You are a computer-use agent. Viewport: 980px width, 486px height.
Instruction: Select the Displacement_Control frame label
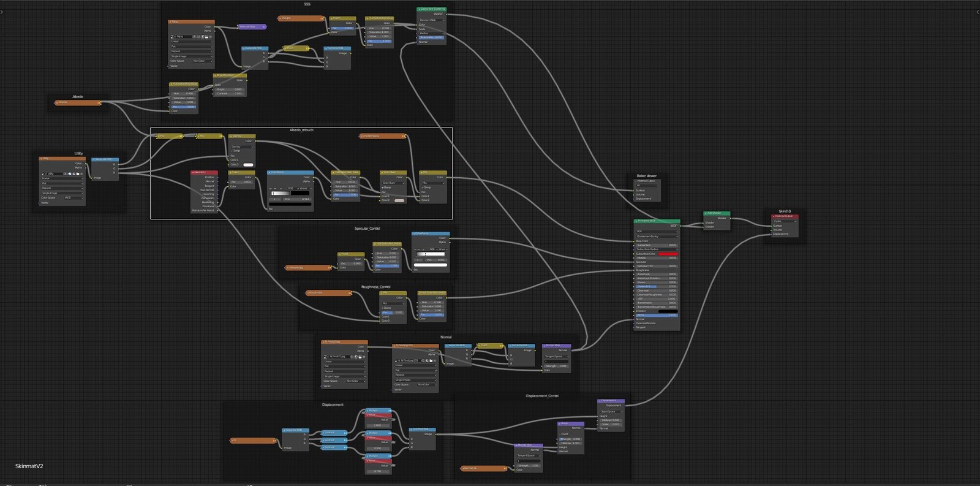[x=542, y=396]
